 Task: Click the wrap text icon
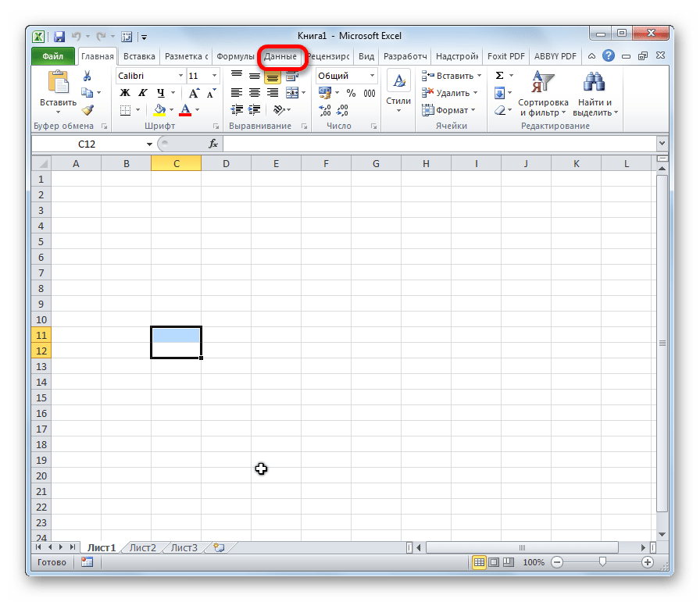coord(292,76)
